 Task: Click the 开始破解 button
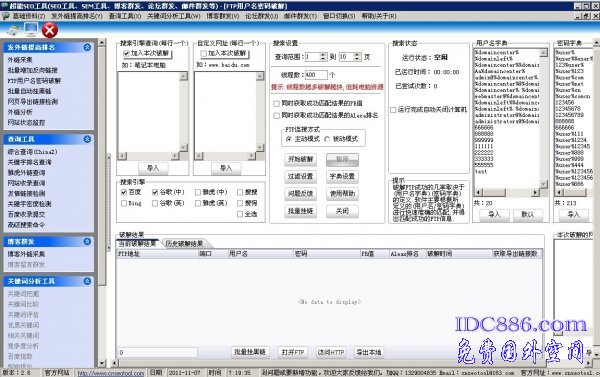(300, 159)
